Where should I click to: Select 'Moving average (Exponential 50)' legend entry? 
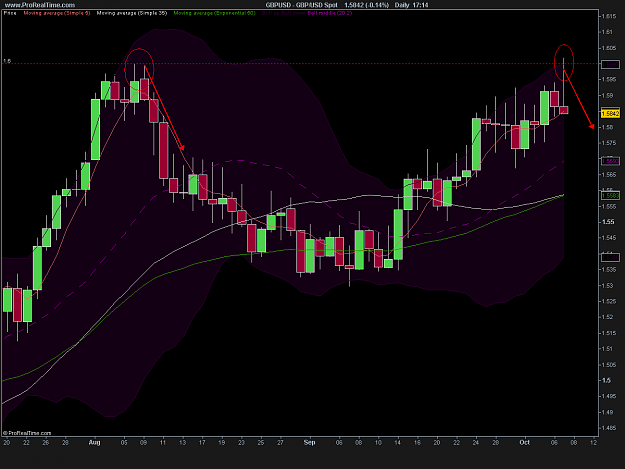(x=214, y=13)
